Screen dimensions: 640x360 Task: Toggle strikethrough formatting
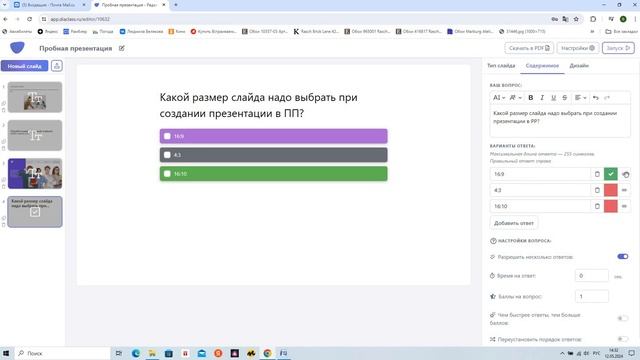click(x=564, y=98)
